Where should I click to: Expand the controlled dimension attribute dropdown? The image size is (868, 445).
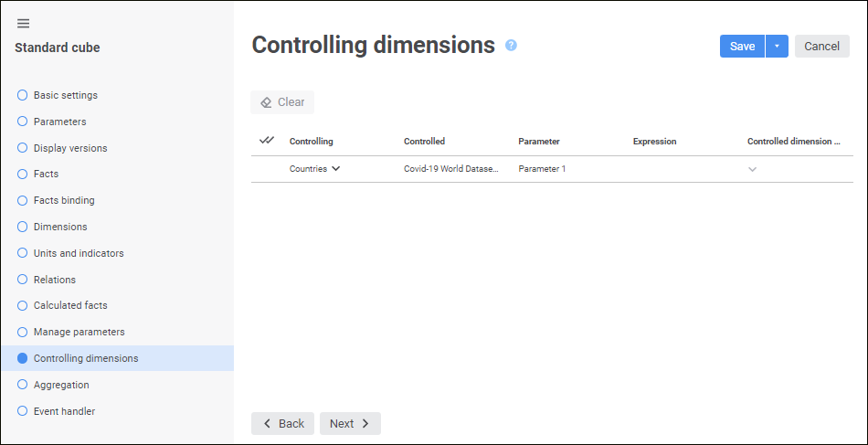point(752,169)
